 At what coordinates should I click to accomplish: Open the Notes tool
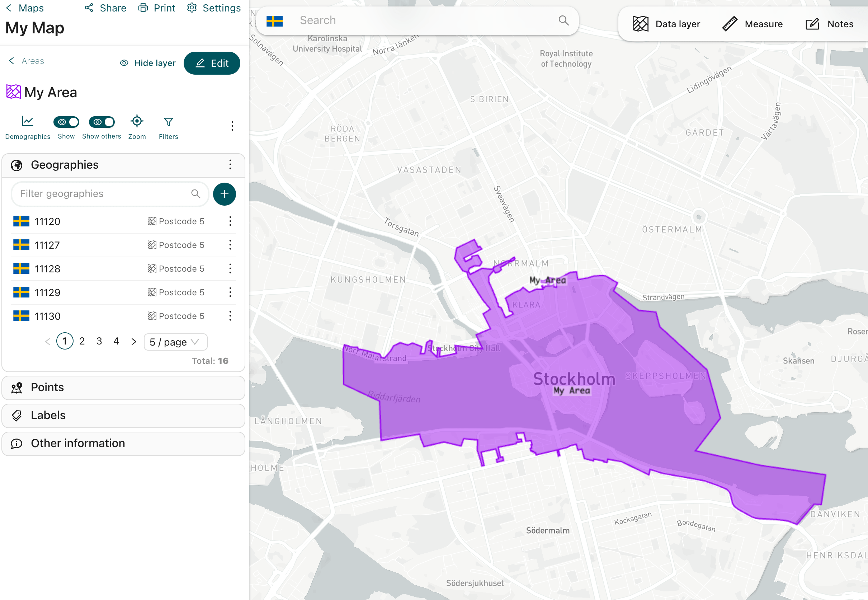click(x=829, y=24)
